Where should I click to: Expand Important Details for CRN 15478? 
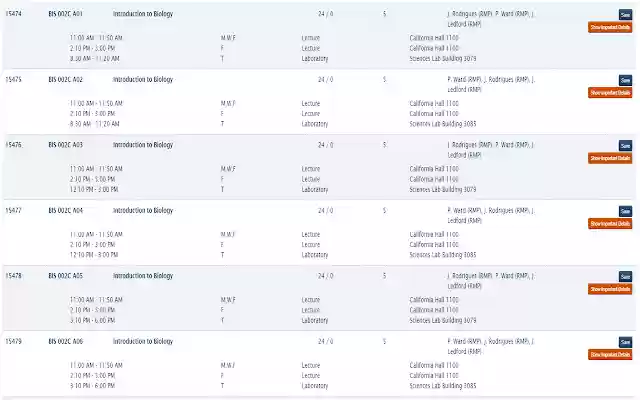[x=610, y=289]
